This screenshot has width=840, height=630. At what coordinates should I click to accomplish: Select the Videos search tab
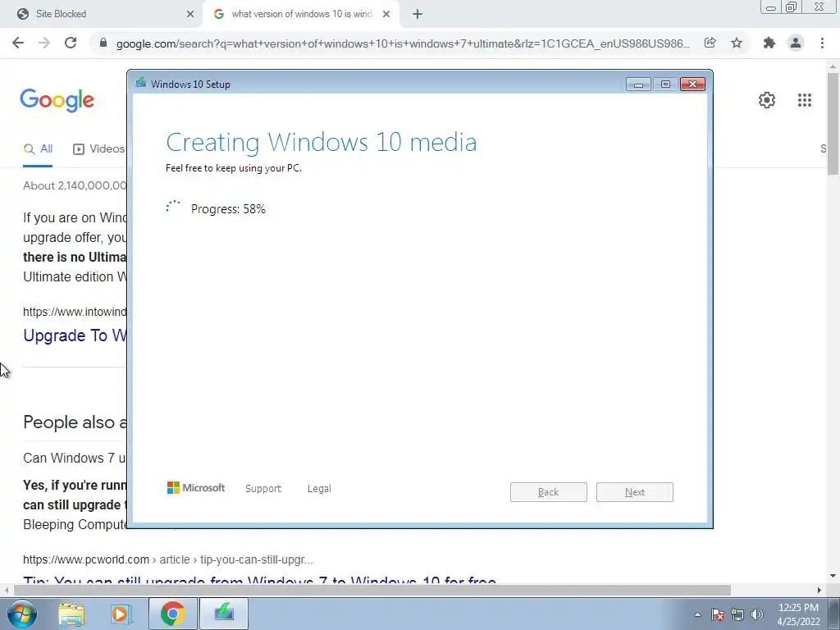98,149
